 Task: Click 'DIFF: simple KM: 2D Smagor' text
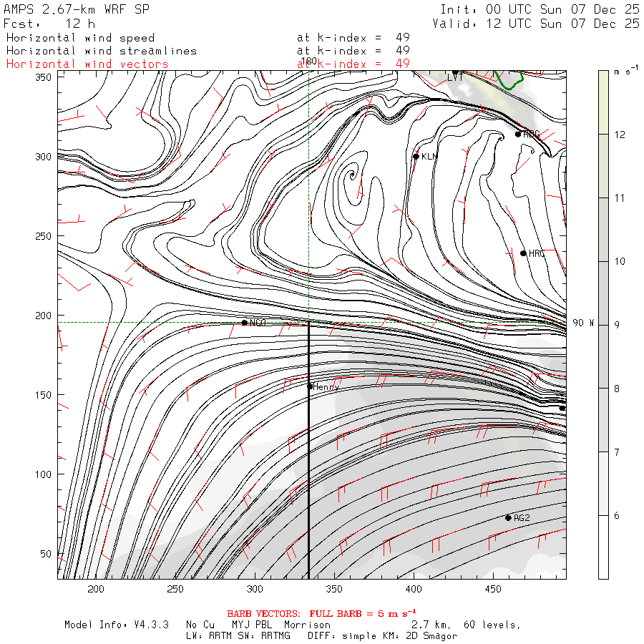382,636
